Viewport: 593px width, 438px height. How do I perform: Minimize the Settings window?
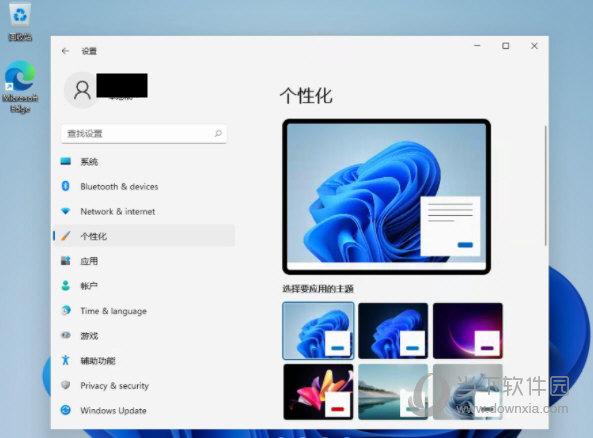[x=477, y=46]
